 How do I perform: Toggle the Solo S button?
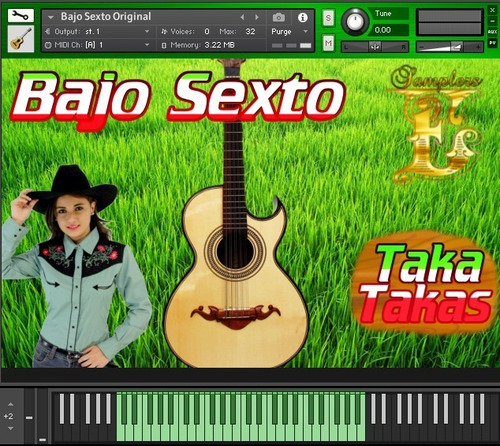point(328,18)
